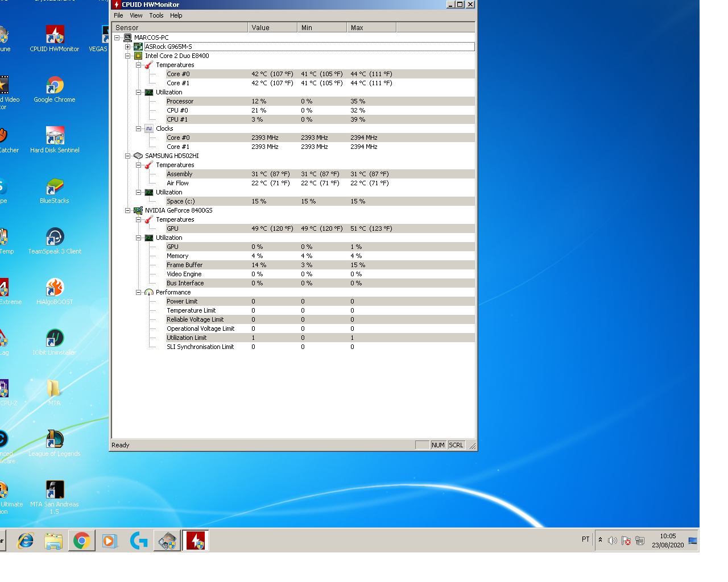Select the Utilization Limit row
This screenshot has width=728, height=582.
(x=320, y=338)
